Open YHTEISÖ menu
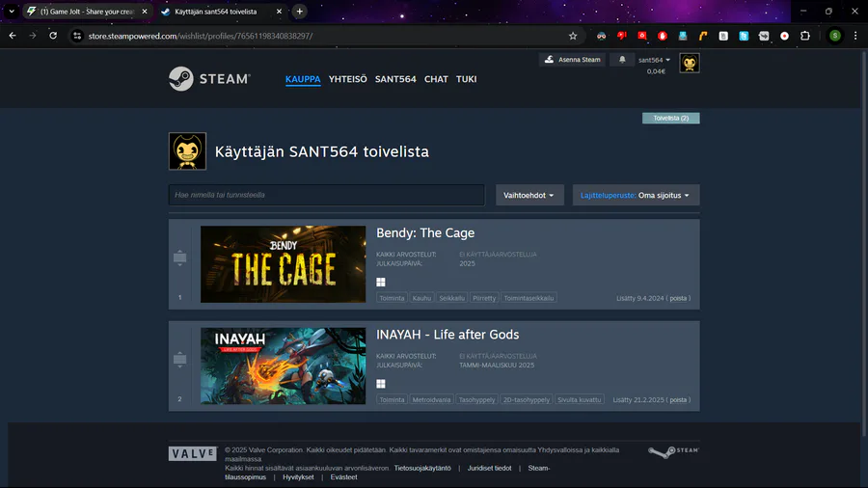868x488 pixels. point(347,79)
